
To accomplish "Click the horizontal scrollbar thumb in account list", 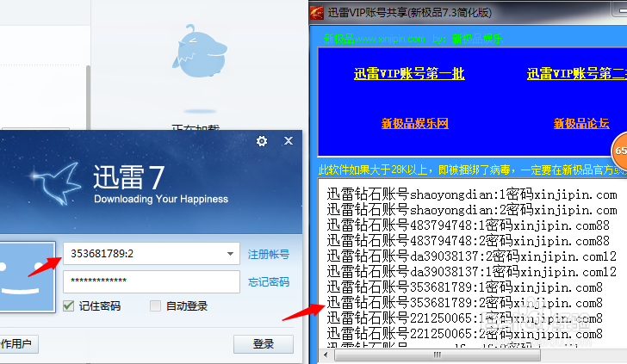I will coord(437,355).
